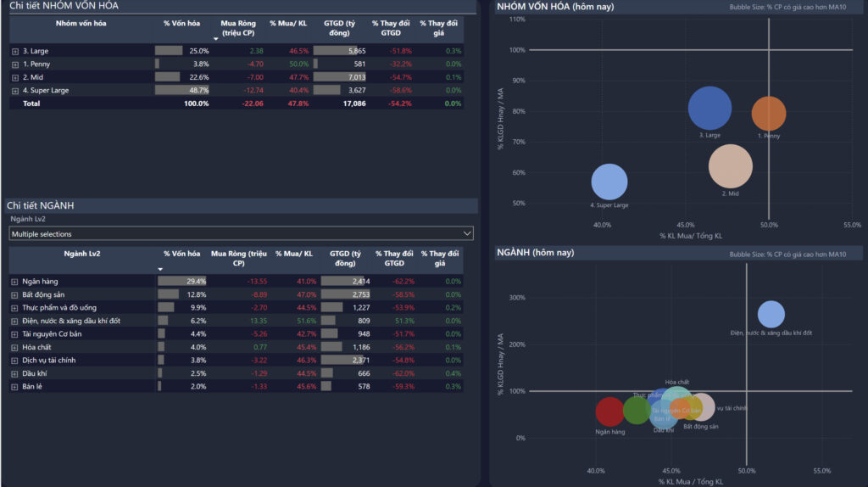The height and width of the screenshot is (487, 868).
Task: Select the light blue "4. Super Large" bubble
Action: (609, 182)
